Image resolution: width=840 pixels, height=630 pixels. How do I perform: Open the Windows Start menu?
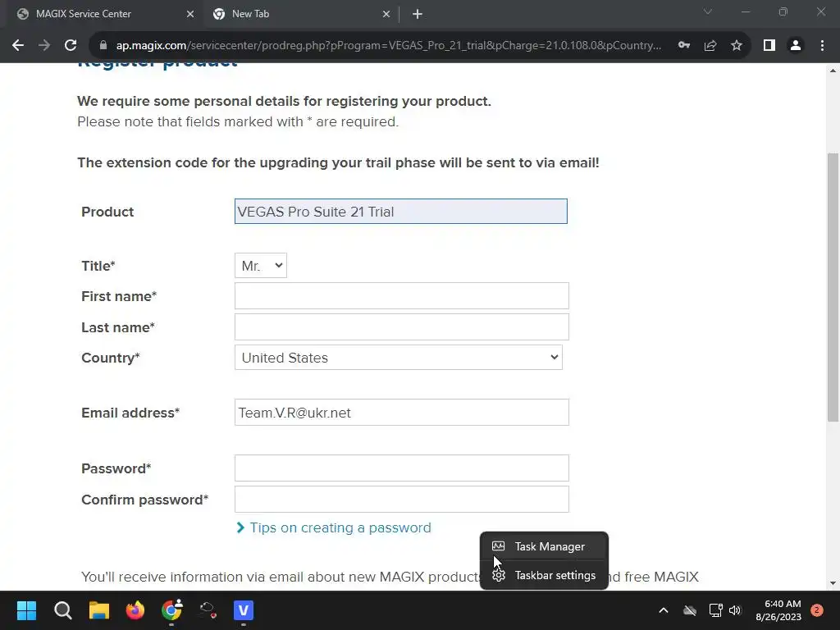click(x=26, y=610)
